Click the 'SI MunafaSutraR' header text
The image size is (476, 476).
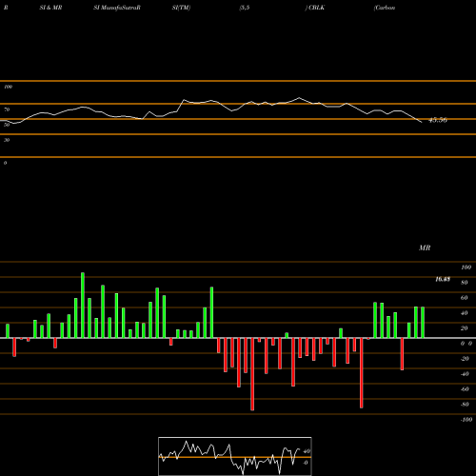[x=117, y=8]
